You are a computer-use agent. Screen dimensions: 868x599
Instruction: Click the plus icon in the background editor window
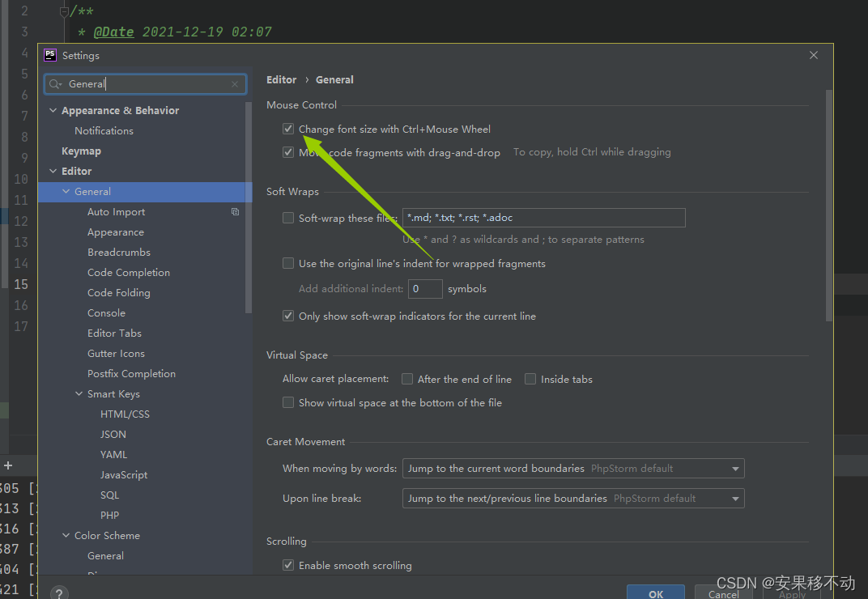[x=8, y=465]
